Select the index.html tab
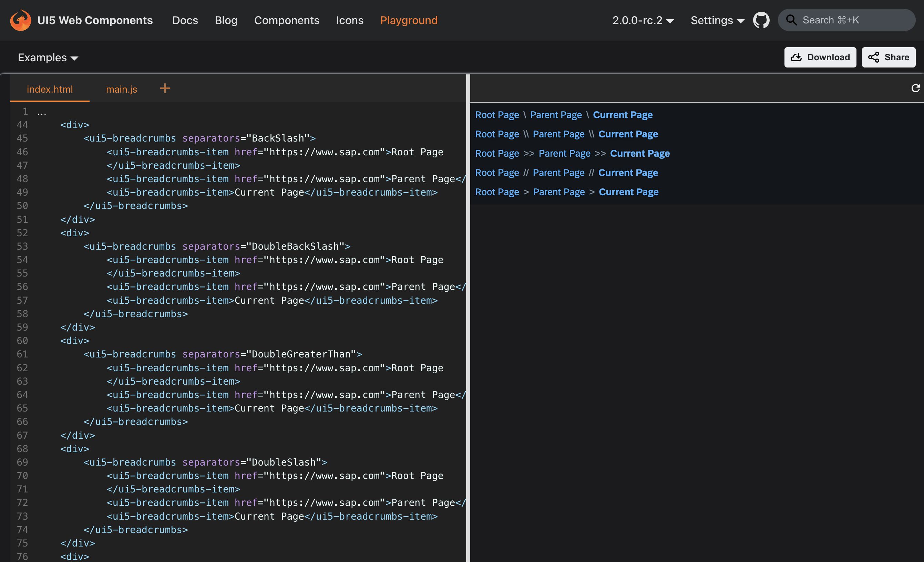This screenshot has height=562, width=924. (x=50, y=89)
